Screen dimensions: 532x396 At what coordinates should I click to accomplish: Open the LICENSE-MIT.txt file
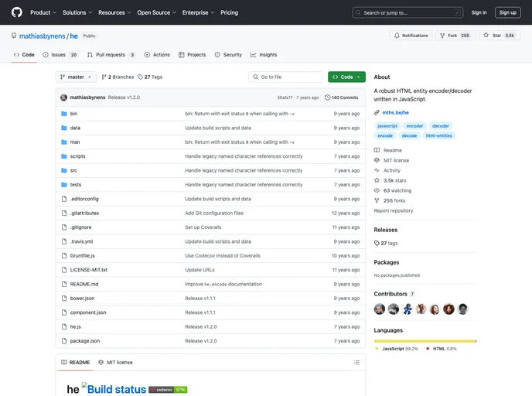pos(89,270)
